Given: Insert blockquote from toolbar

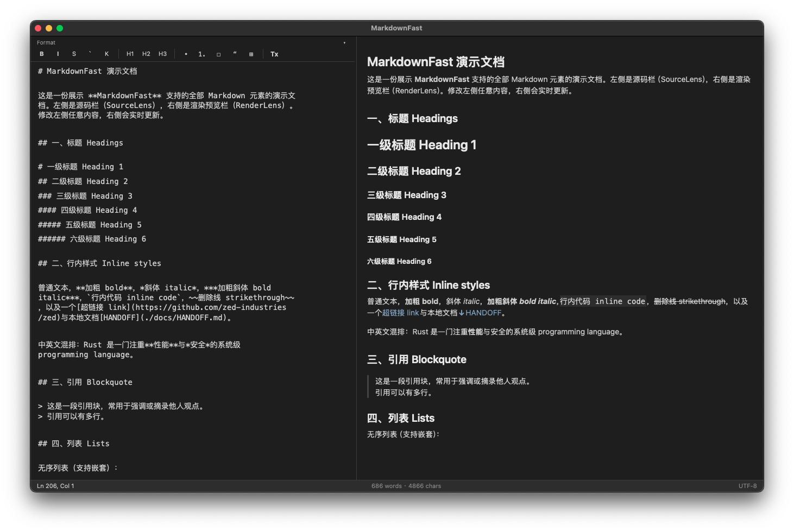Looking at the screenshot, I should 235,54.
